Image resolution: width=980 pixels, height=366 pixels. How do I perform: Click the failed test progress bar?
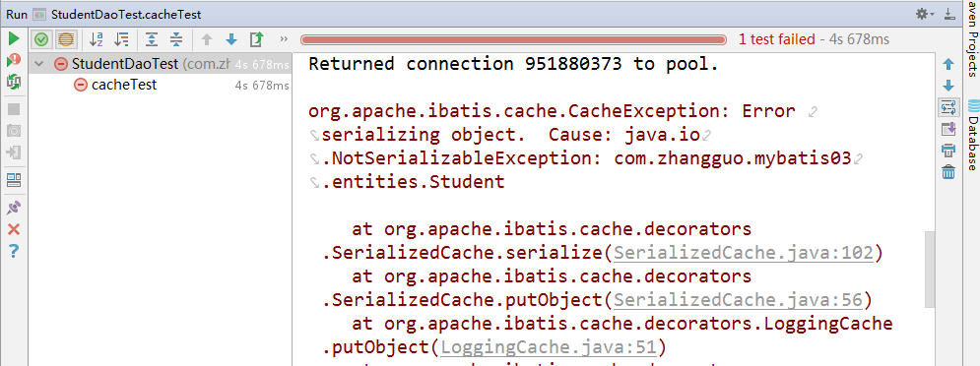click(x=513, y=40)
